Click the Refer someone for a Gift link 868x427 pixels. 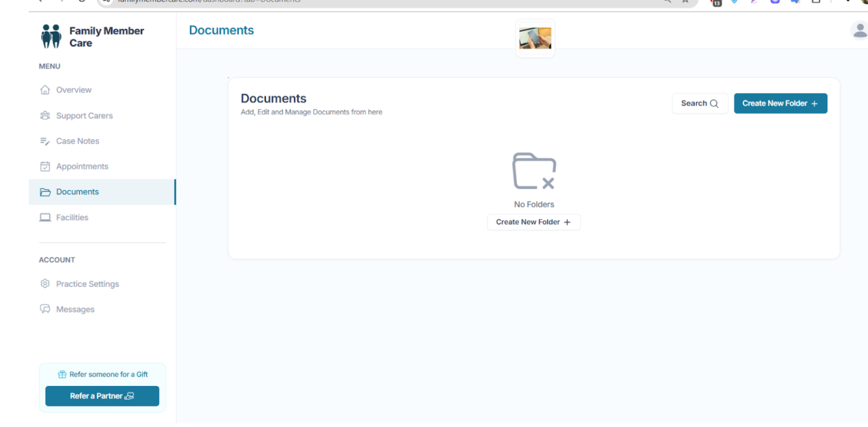coord(103,374)
